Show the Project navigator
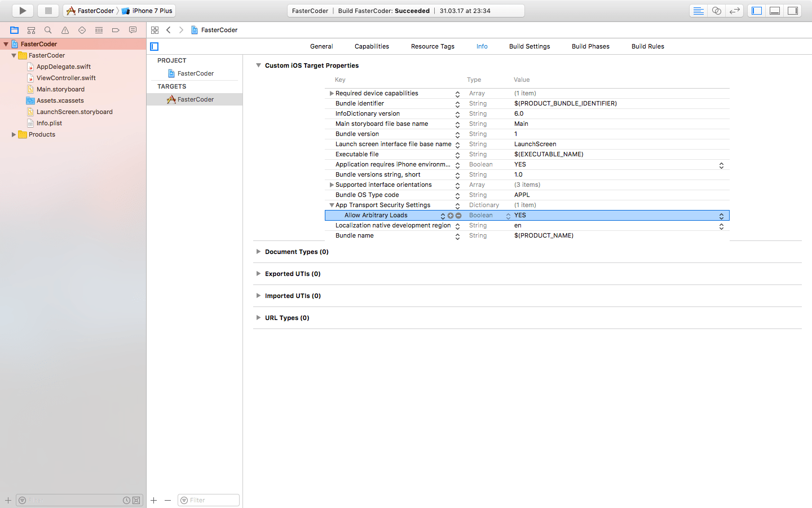812x508 pixels. pos(14,30)
